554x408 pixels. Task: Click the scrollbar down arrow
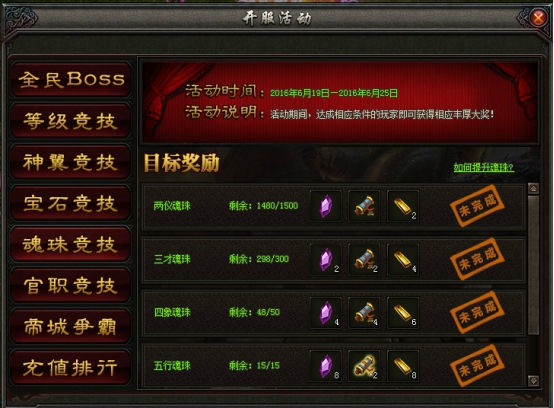coord(533,381)
